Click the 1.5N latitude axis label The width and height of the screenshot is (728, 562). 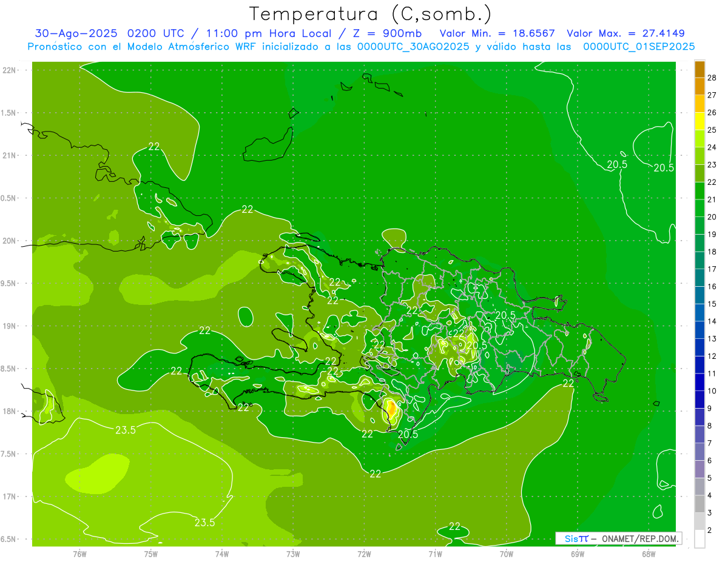(x=8, y=113)
